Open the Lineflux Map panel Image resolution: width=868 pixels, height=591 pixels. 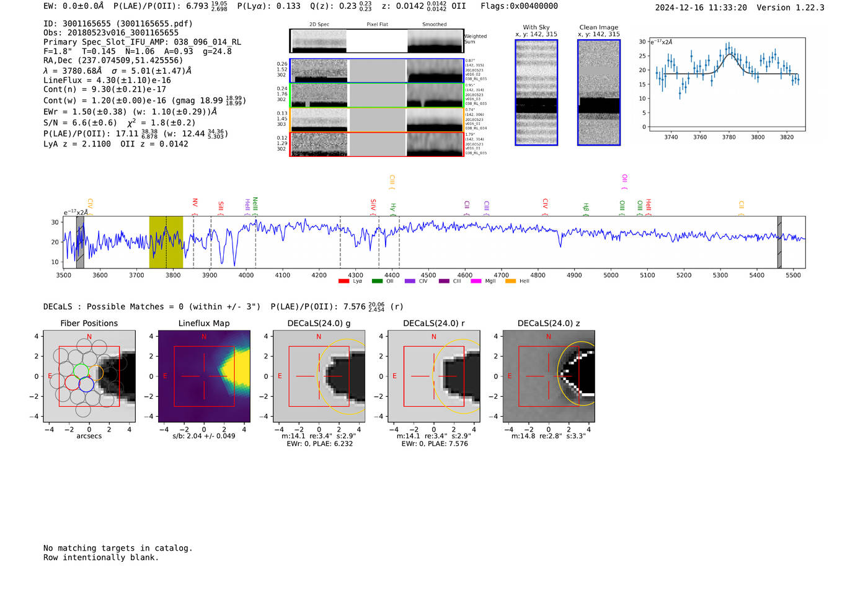pos(204,376)
